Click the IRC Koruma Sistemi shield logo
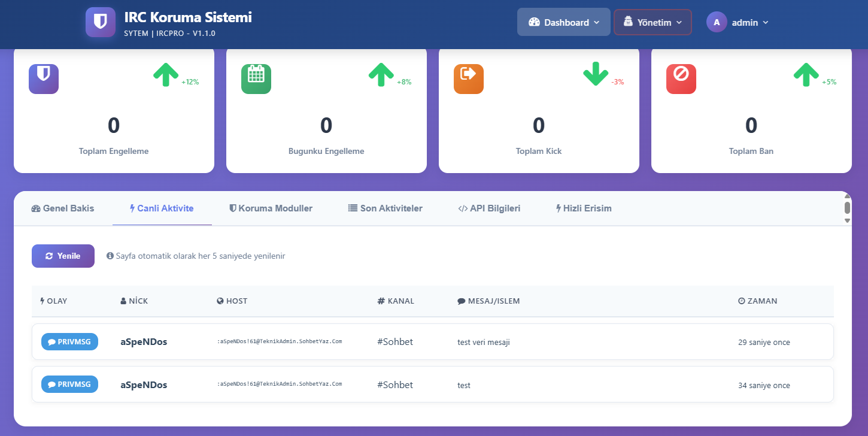The image size is (868, 436). point(100,22)
